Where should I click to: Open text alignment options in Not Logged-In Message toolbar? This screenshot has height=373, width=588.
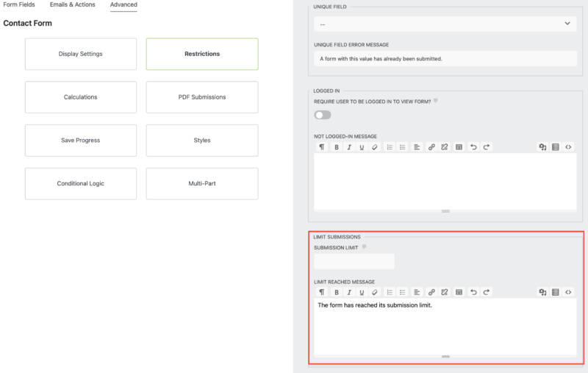click(417, 147)
